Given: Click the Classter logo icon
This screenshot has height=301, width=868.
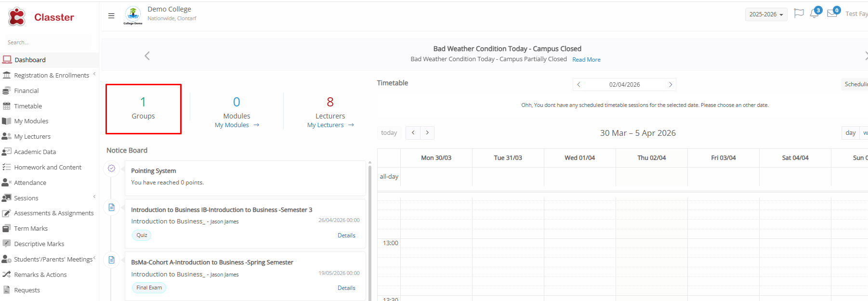Looking at the screenshot, I should click(x=17, y=17).
